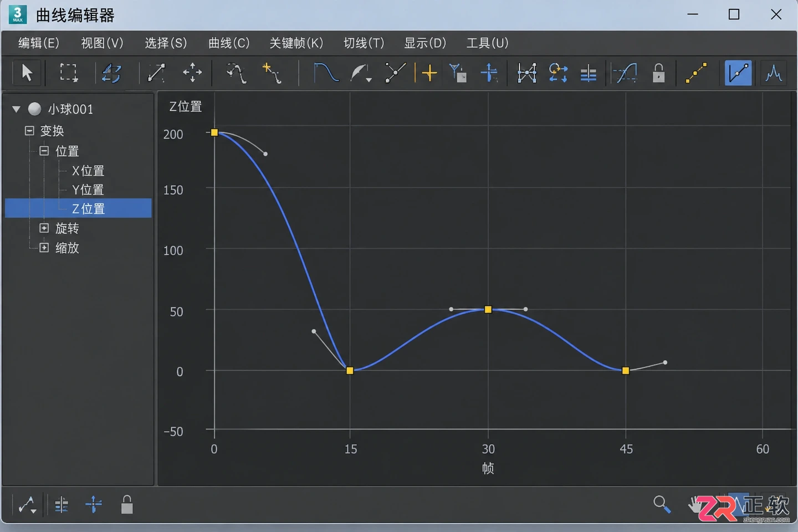Click the yellow dotted diagonal line icon

click(x=696, y=73)
